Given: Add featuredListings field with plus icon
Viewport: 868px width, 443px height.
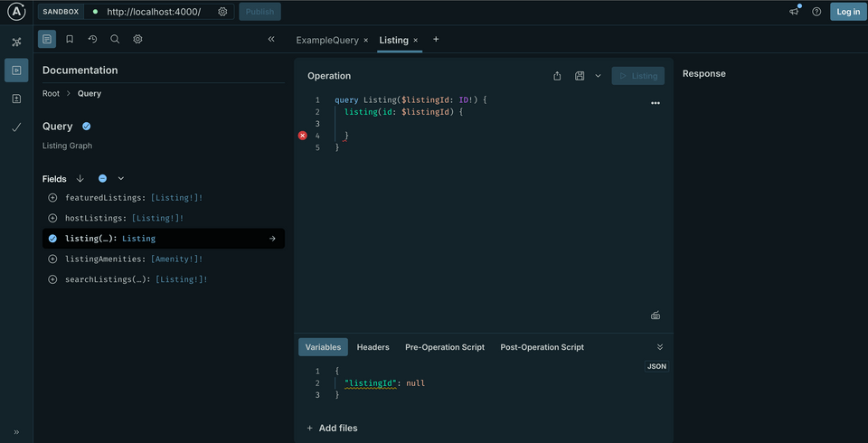Looking at the screenshot, I should coord(52,198).
